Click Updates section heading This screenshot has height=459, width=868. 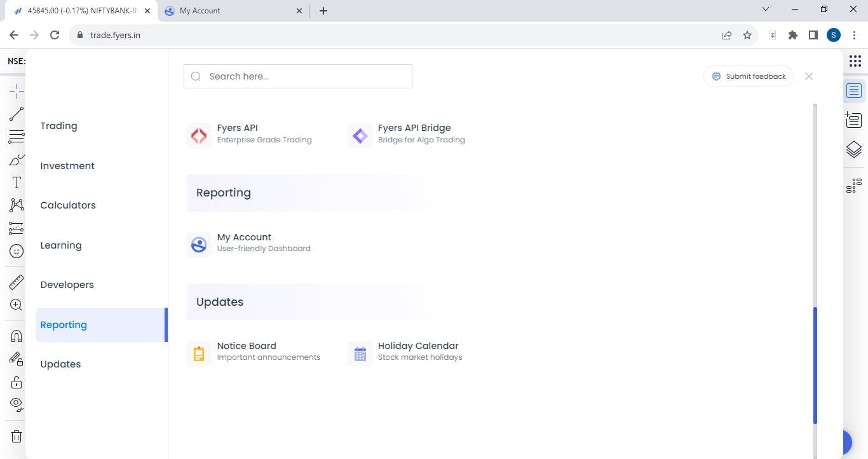point(220,302)
